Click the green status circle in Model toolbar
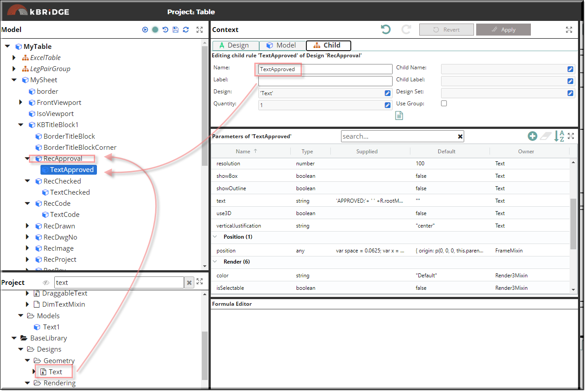586x392 pixels. (155, 30)
